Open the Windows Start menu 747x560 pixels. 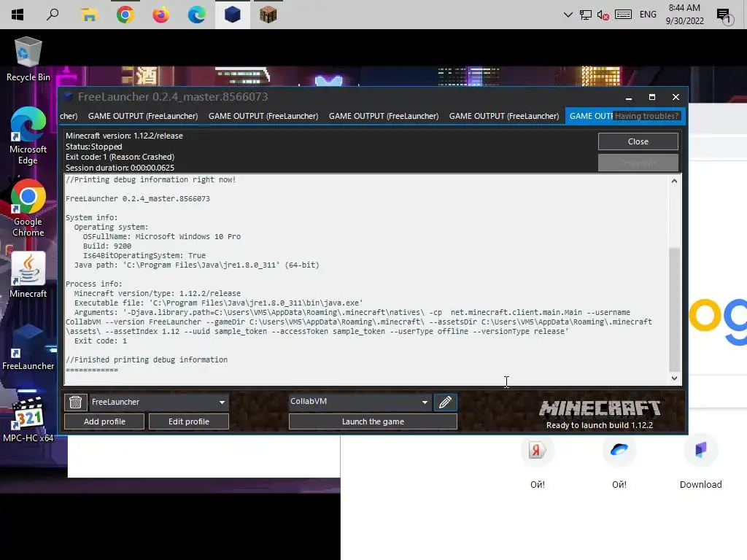pyautogui.click(x=18, y=15)
